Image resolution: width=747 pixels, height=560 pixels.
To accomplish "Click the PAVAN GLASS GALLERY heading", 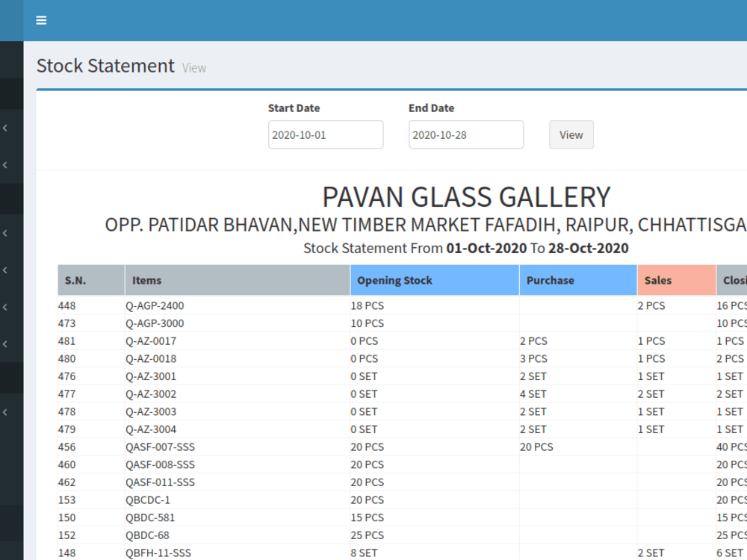I will tap(466, 196).
